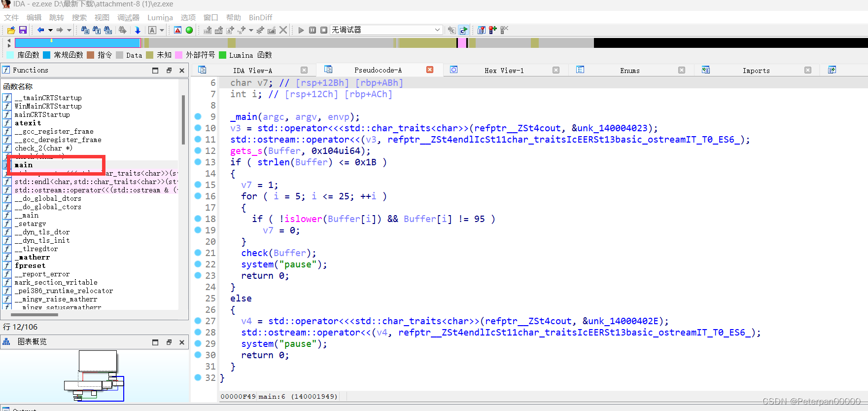Open the BinDiff menu
868x411 pixels.
pyautogui.click(x=260, y=17)
